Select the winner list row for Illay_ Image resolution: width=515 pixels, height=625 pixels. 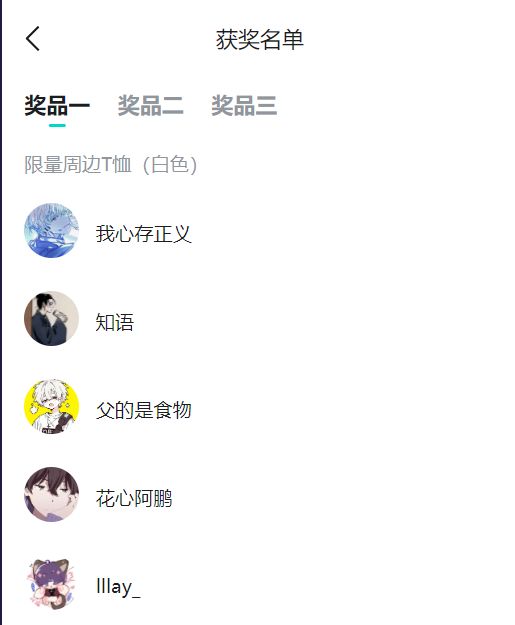pos(259,583)
